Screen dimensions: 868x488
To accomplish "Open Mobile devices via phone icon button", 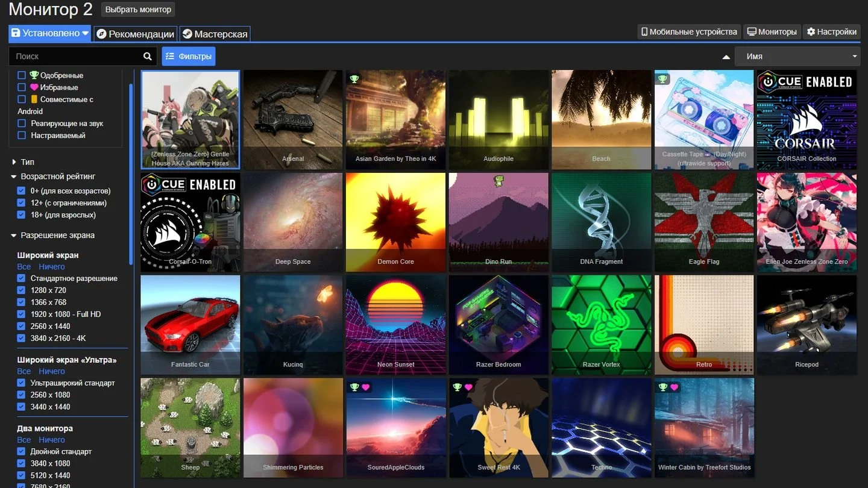I will pyautogui.click(x=689, y=32).
